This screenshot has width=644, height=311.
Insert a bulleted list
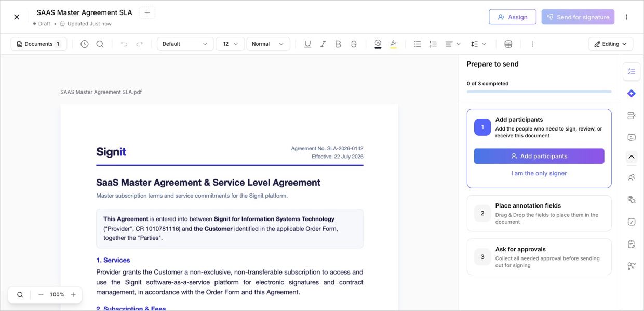pyautogui.click(x=418, y=44)
